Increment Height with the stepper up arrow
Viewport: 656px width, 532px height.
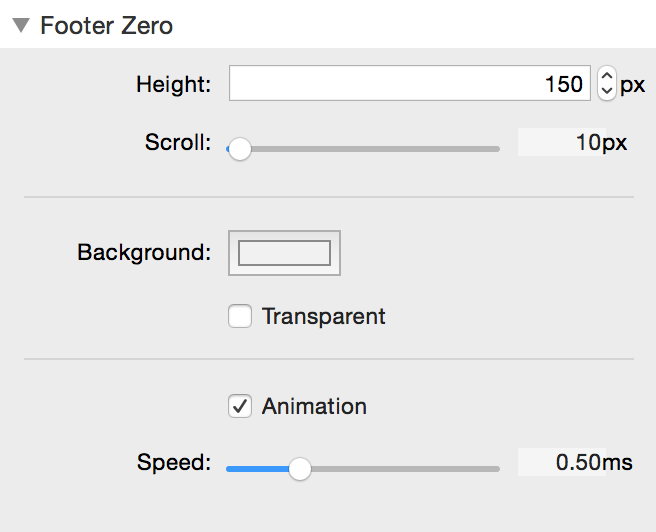point(606,76)
